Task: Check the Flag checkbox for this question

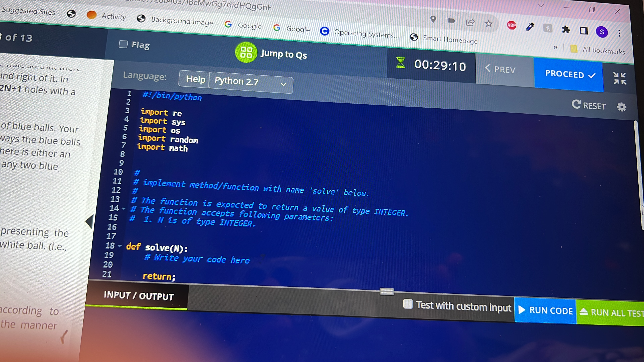Action: pyautogui.click(x=123, y=44)
